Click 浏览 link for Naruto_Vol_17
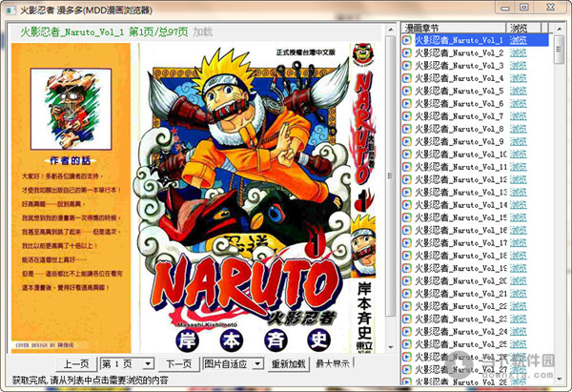572x392 pixels. pos(518,242)
